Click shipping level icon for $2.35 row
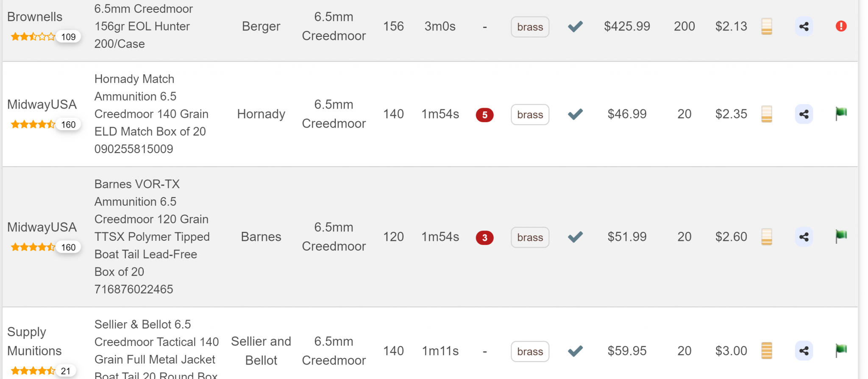868x379 pixels. pyautogui.click(x=766, y=114)
